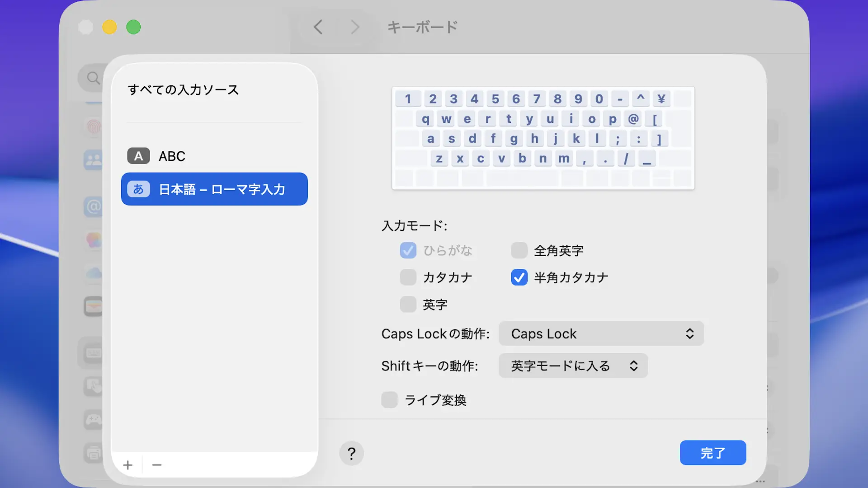Click the keyboard layout preview image
The height and width of the screenshot is (488, 868).
pos(543,138)
